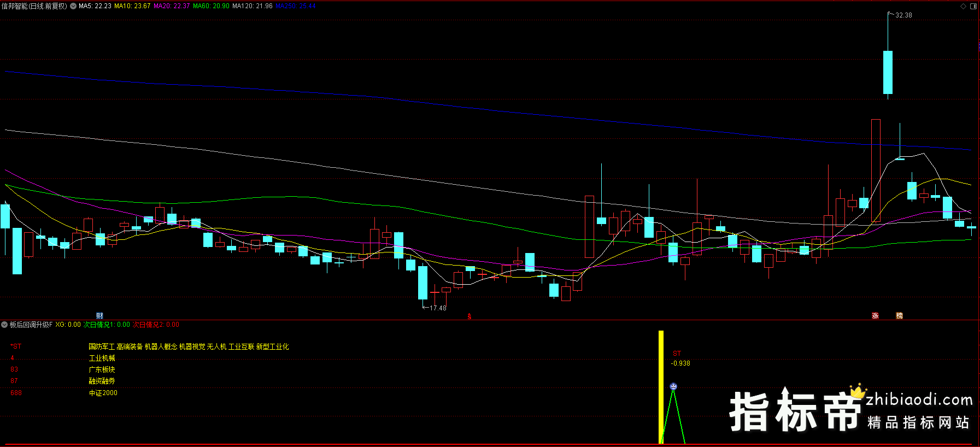980x447 pixels.
Task: Click the low price label 17.48
Action: (x=438, y=308)
